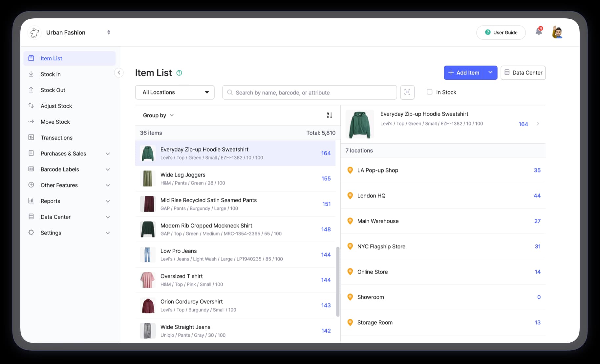The height and width of the screenshot is (364, 600).
Task: Click the large hoodie image in detail panel
Action: [x=360, y=124]
